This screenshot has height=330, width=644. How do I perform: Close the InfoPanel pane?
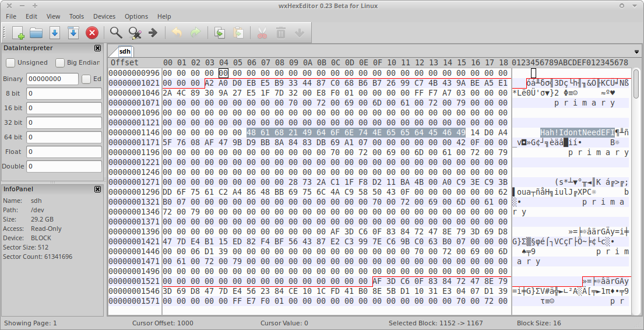tap(97, 189)
